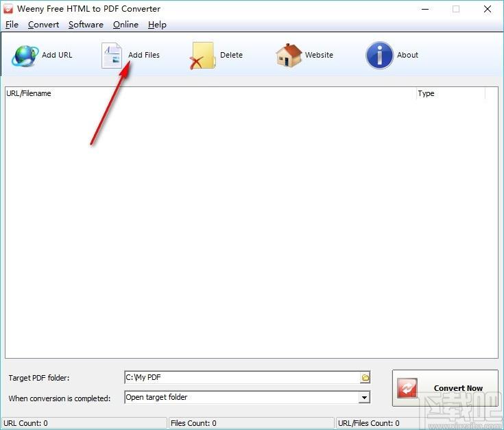The height and width of the screenshot is (430, 504).
Task: Click the Files Count: 0 status text
Action: click(x=193, y=423)
